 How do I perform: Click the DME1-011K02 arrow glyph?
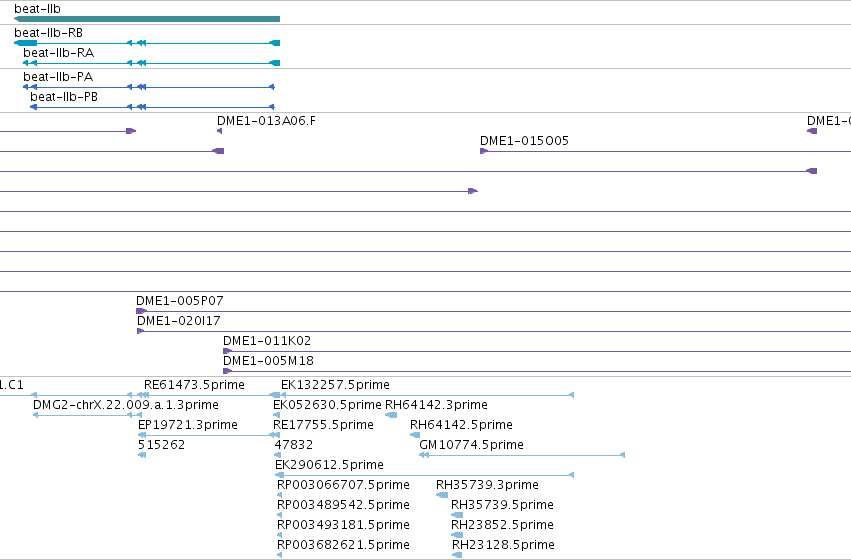(x=227, y=351)
